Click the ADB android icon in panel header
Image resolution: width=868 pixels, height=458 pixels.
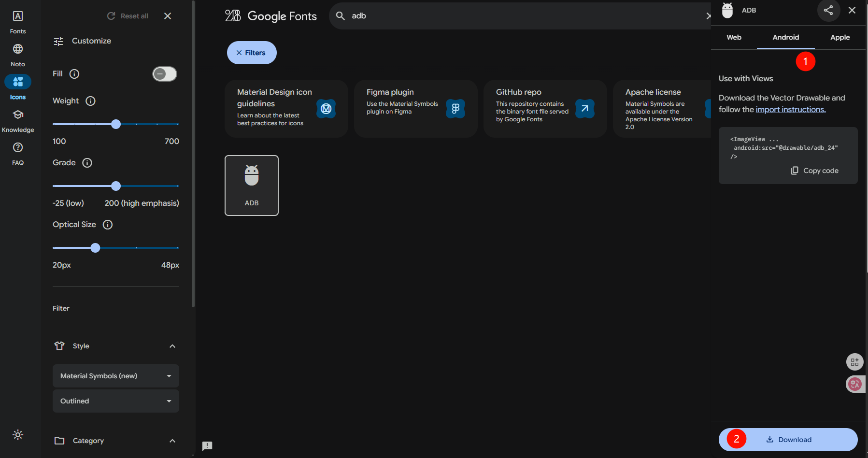tap(727, 10)
